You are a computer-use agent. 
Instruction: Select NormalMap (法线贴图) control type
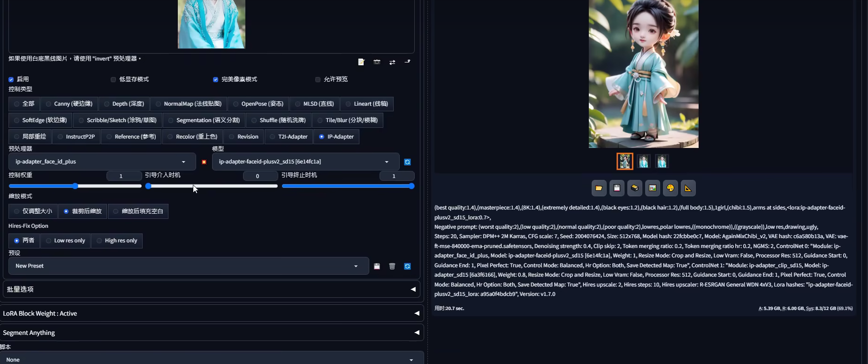[189, 104]
